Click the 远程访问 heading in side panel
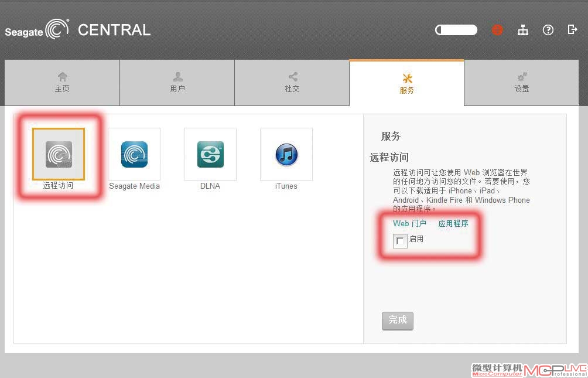The image size is (588, 378). (x=389, y=157)
